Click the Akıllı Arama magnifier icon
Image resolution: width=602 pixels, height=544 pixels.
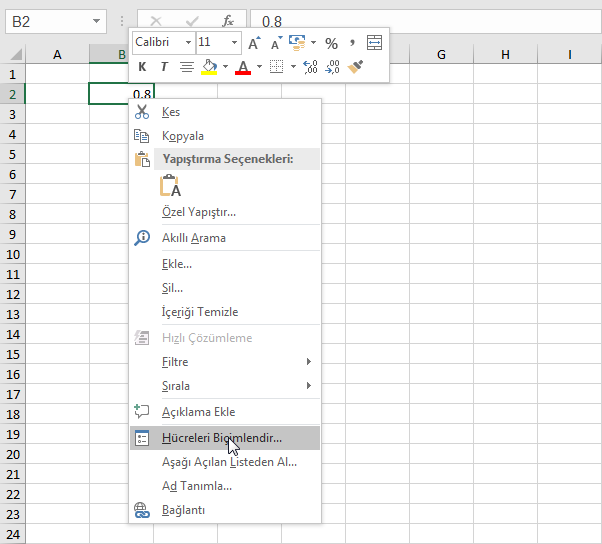pyautogui.click(x=142, y=238)
